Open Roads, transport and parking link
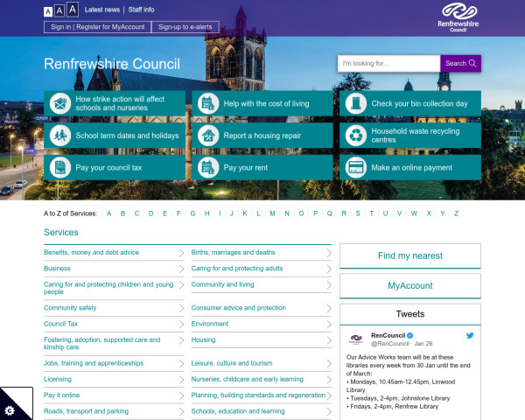This screenshot has height=420, width=525. click(x=86, y=411)
